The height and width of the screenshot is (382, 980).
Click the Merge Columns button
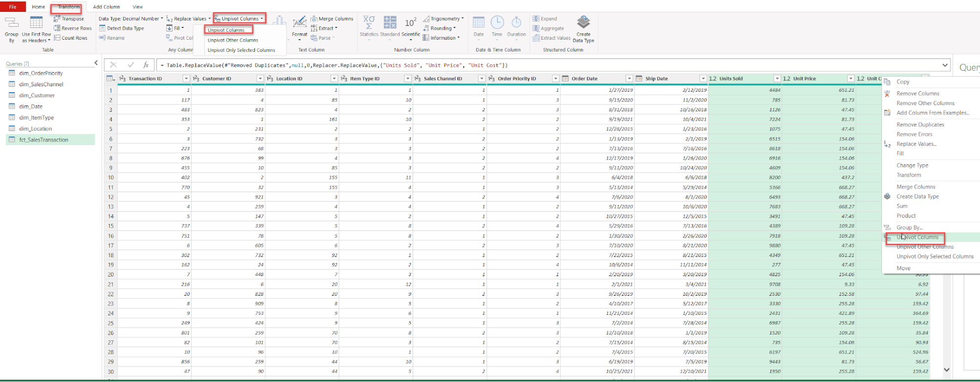[x=332, y=19]
